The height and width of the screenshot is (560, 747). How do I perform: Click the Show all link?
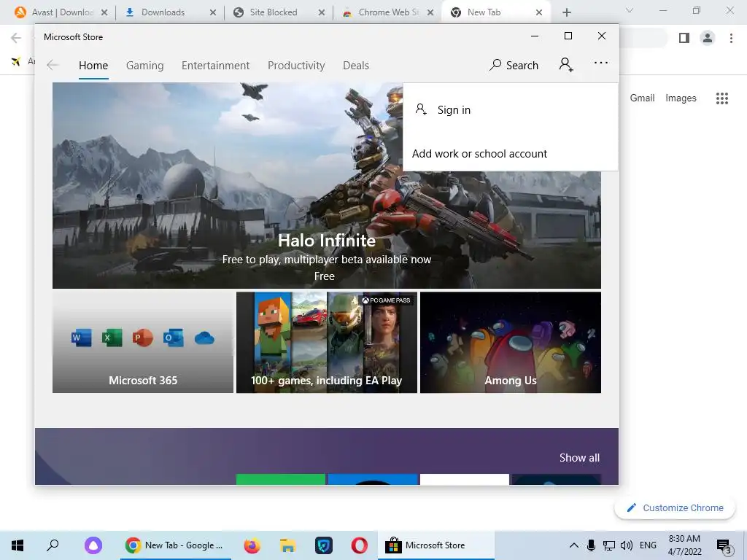pyautogui.click(x=579, y=458)
